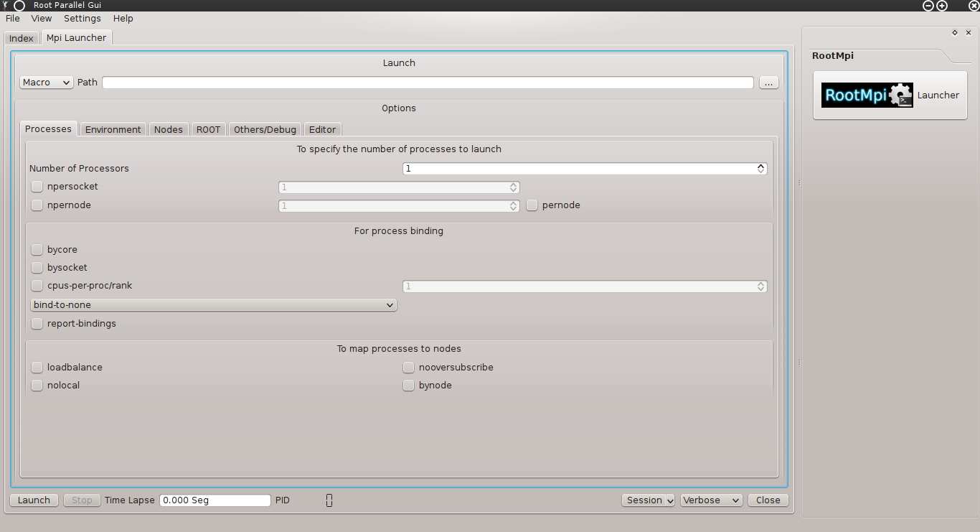Select the Others/Debug tab

(x=265, y=130)
